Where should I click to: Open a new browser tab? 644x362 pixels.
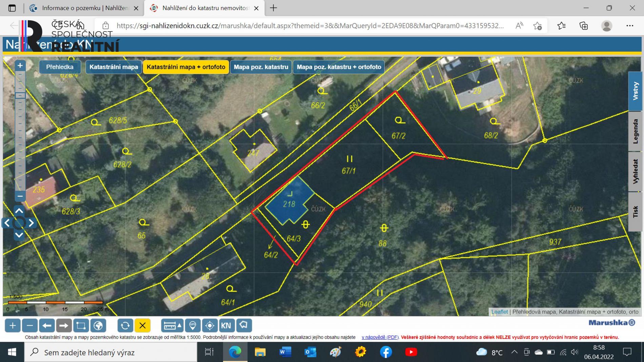(x=274, y=8)
